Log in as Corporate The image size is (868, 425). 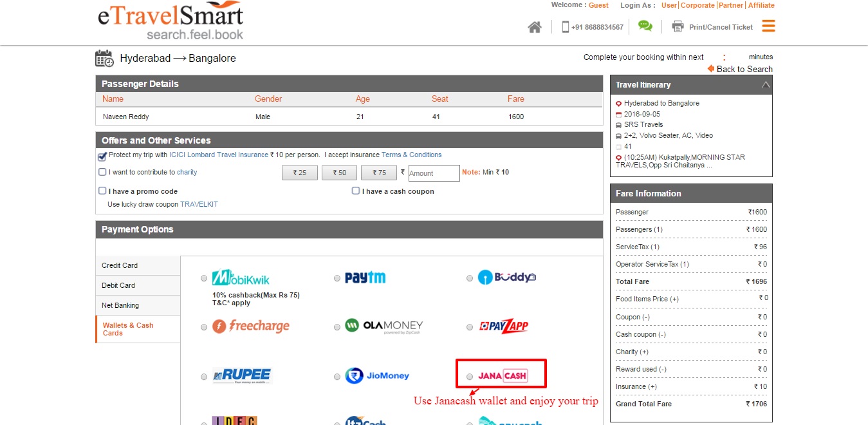pos(698,5)
